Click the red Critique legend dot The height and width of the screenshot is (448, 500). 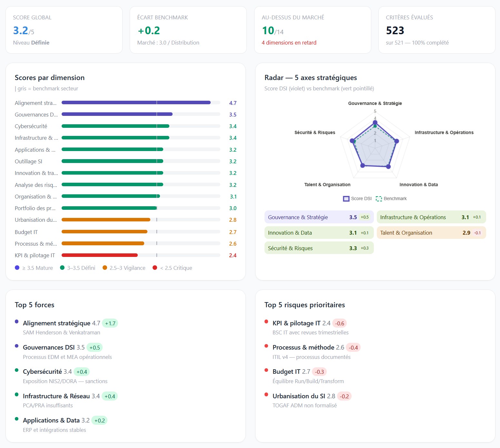pyautogui.click(x=155, y=268)
